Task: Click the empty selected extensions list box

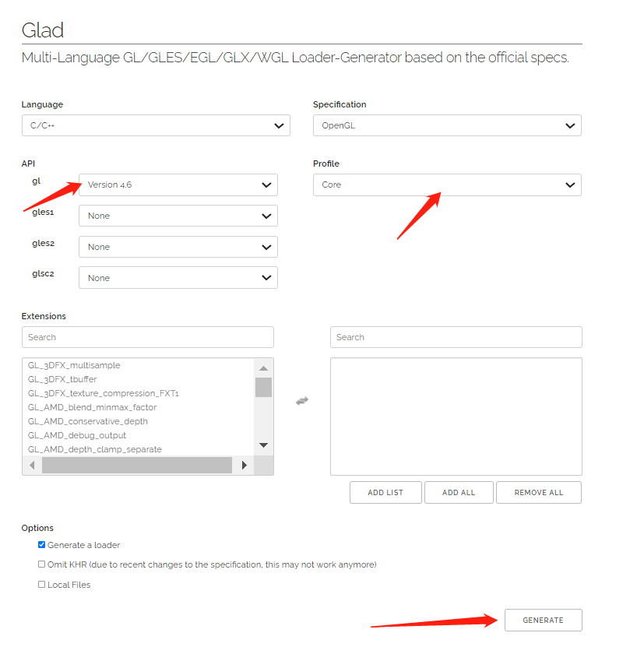Action: pos(456,417)
